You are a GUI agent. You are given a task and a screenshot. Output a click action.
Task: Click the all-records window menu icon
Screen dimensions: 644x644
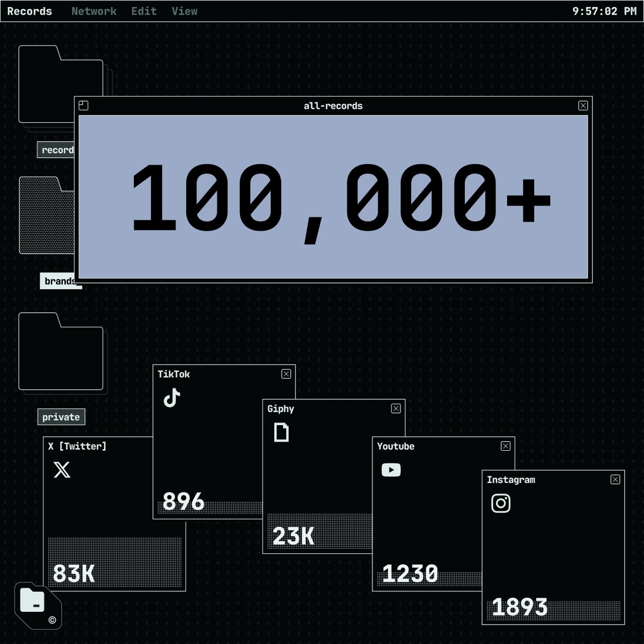(x=83, y=106)
